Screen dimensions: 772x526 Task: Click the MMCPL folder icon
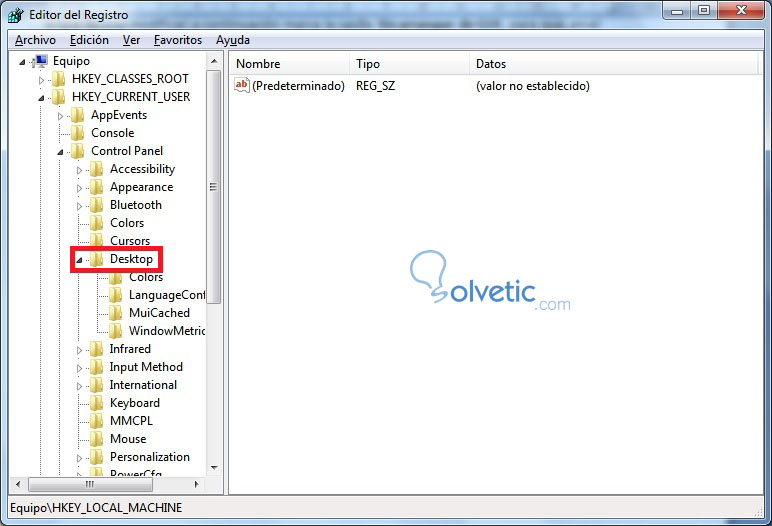96,421
